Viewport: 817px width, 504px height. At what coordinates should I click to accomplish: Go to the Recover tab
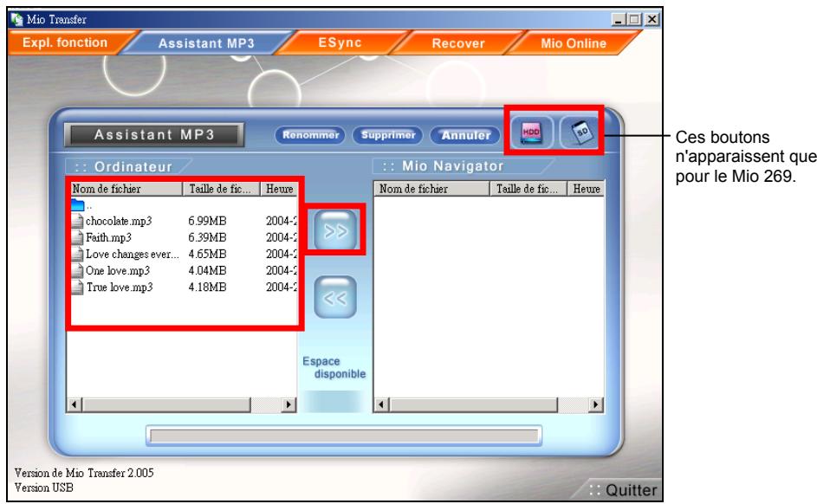tap(458, 43)
